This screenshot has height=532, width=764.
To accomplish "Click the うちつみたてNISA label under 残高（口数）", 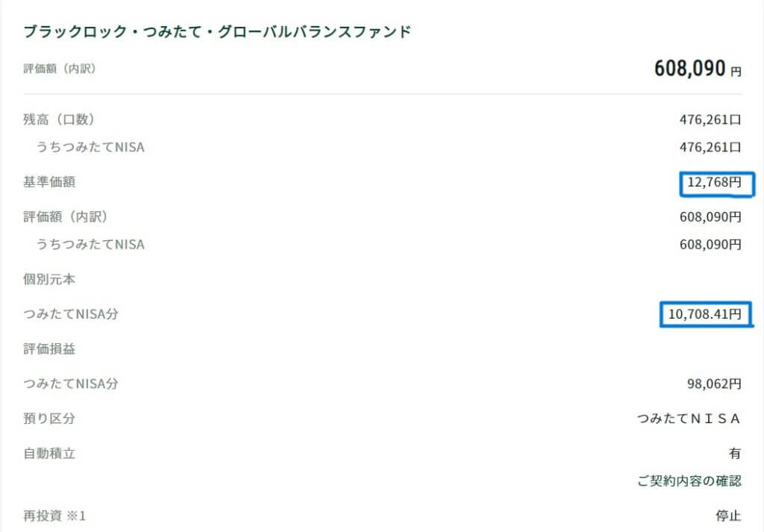I will pos(90,148).
